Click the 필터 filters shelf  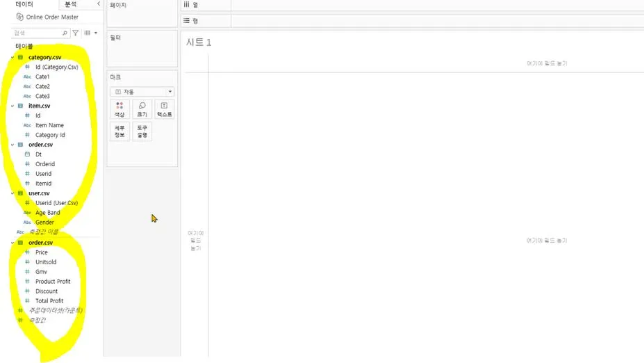click(142, 49)
